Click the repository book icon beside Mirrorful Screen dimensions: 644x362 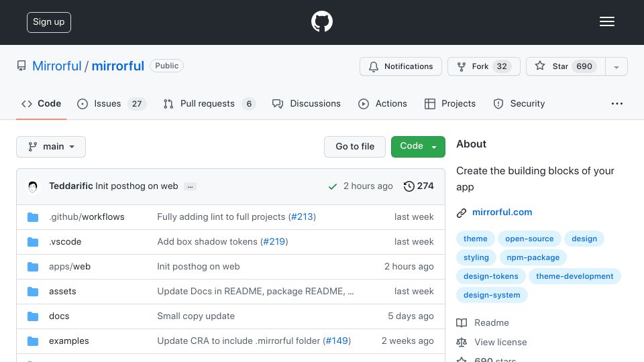pos(21,66)
